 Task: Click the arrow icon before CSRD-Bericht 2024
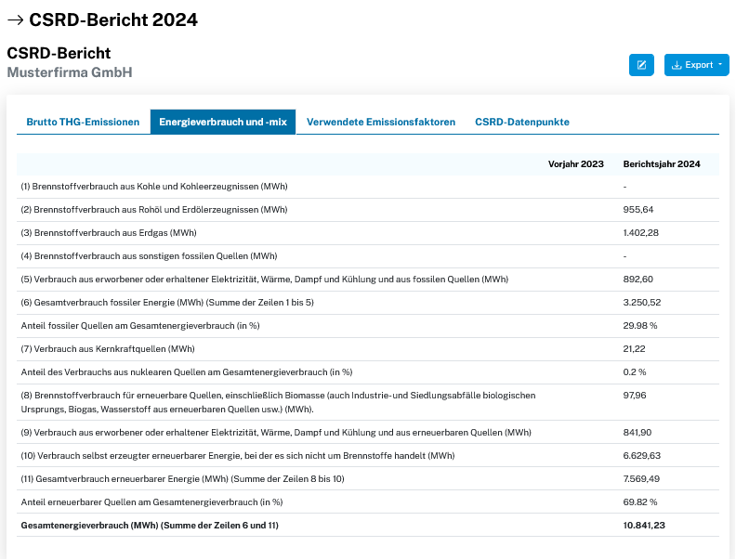coord(16,20)
